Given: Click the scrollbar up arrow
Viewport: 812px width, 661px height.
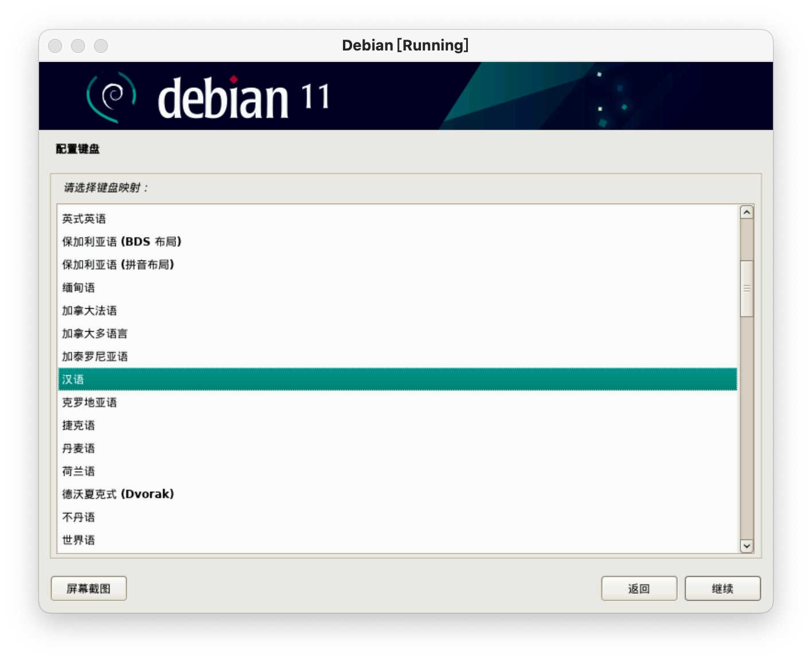Looking at the screenshot, I should point(747,212).
